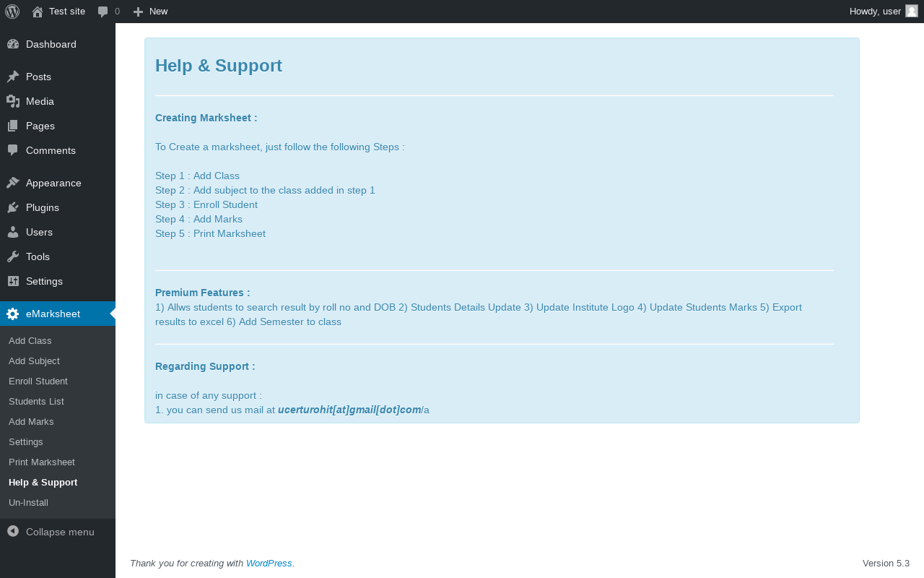Click 'Step 5 : Print Marksheet' text
The width and height of the screenshot is (924, 578).
[210, 233]
